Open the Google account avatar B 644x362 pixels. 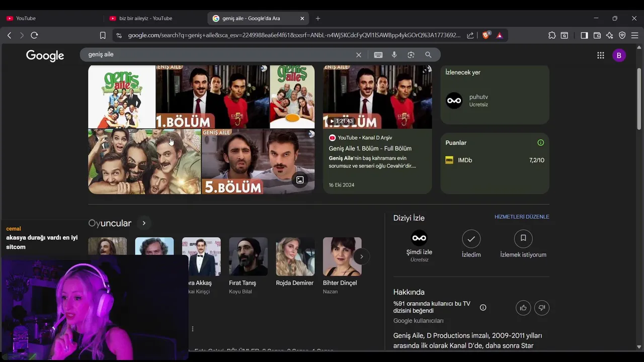[619, 55]
